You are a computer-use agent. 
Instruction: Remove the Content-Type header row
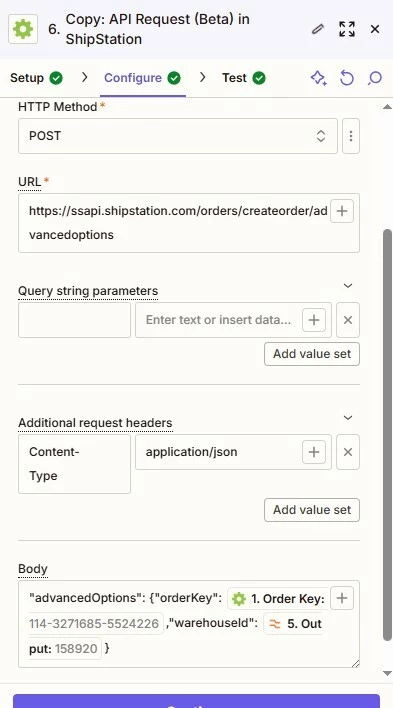[x=348, y=452]
